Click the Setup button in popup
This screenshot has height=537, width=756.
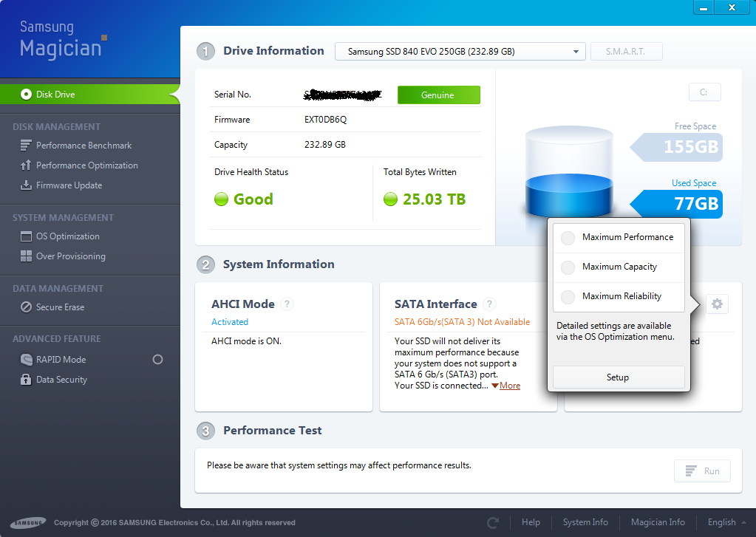tap(619, 377)
